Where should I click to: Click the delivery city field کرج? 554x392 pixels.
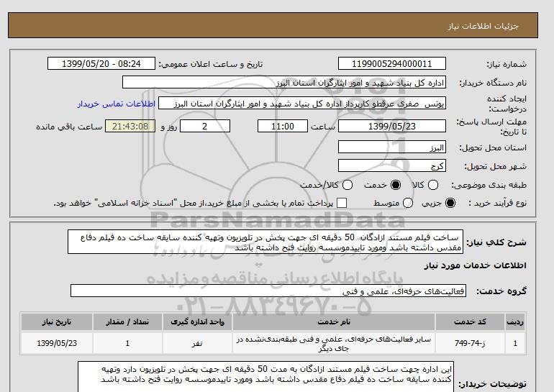(392, 166)
